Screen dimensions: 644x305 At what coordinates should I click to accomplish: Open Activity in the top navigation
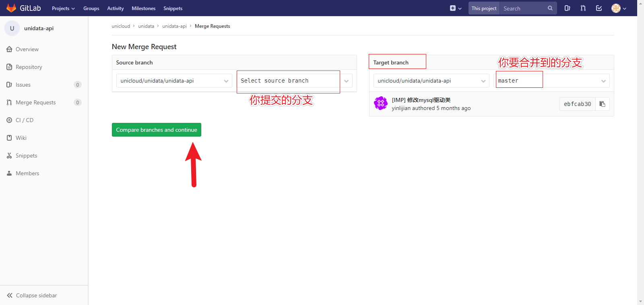(116, 8)
